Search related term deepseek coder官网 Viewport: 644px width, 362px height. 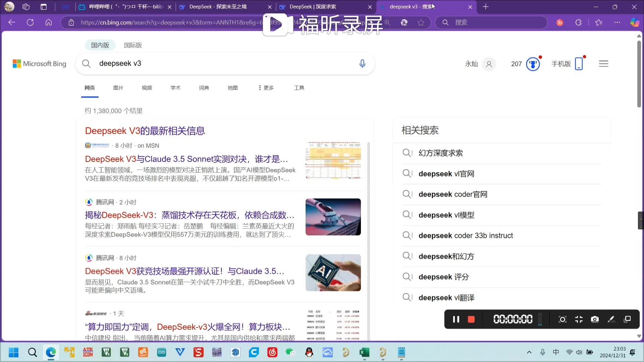click(453, 194)
